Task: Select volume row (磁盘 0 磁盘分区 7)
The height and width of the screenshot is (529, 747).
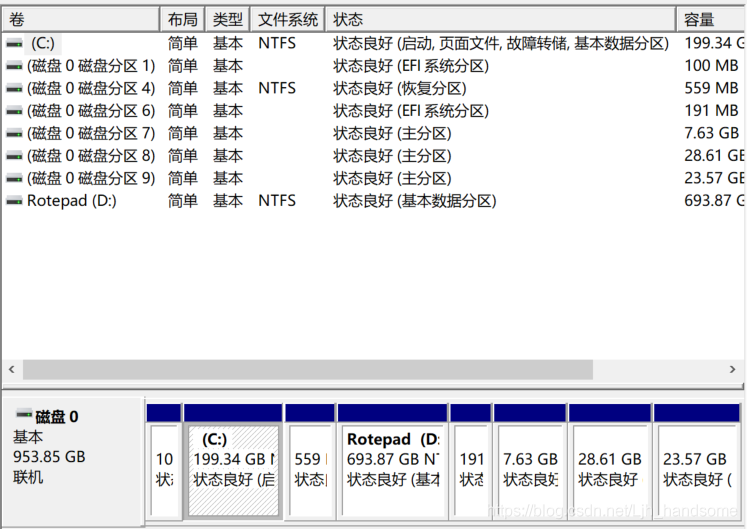Action: tap(91, 133)
